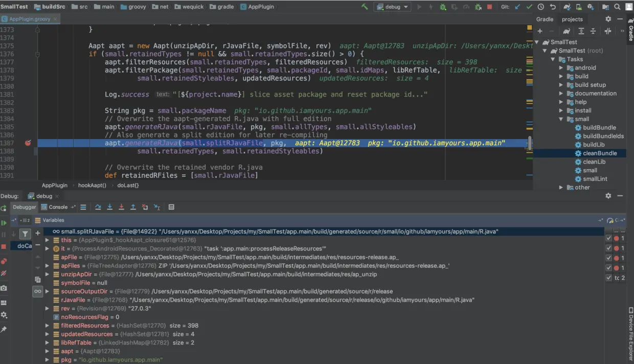This screenshot has height=364, width=634.
Task: Click the Step Over debugger icon
Action: tap(98, 207)
